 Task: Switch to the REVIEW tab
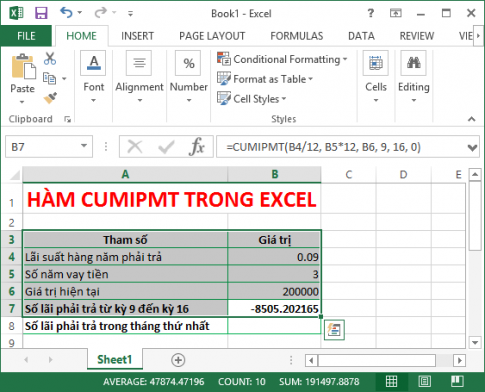pyautogui.click(x=417, y=36)
